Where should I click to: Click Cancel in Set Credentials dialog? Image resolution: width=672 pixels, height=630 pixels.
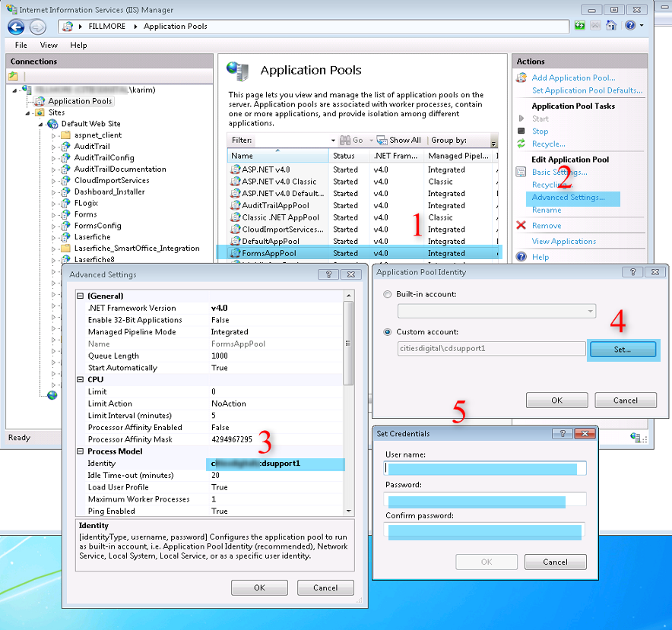pyautogui.click(x=556, y=562)
